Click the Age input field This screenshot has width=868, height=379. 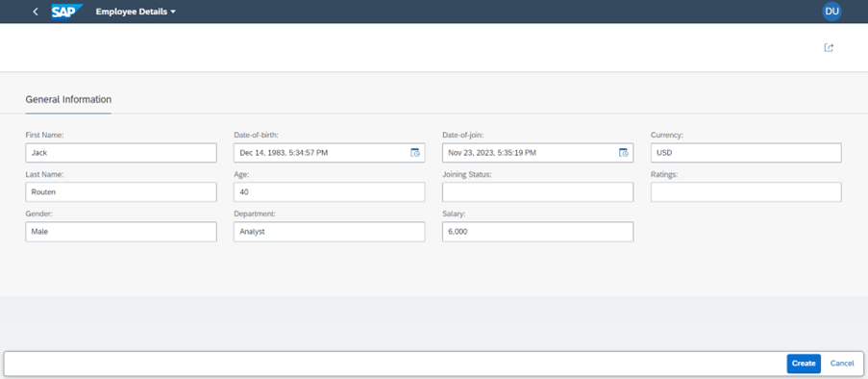[330, 192]
